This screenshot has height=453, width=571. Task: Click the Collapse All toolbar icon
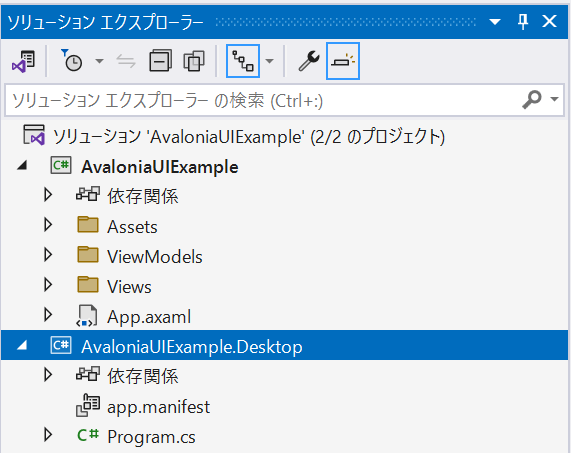(x=160, y=61)
